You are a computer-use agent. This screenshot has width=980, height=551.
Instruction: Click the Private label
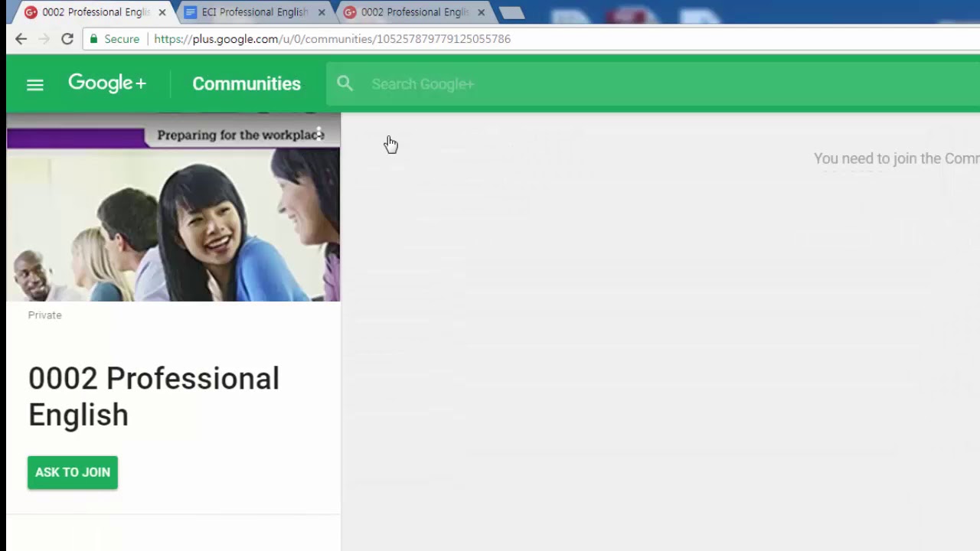click(x=45, y=315)
